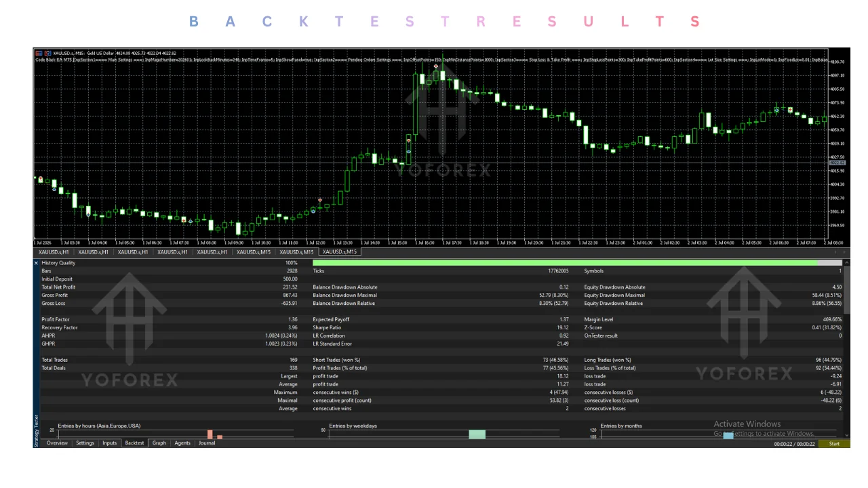This screenshot has width=868, height=488.
Task: Select the Total Trades value 169
Action: [293, 360]
